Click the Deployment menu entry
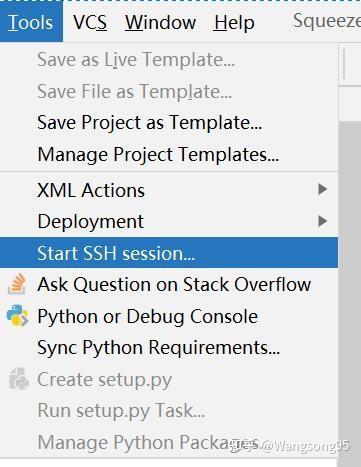This screenshot has width=361, height=467. click(169, 221)
